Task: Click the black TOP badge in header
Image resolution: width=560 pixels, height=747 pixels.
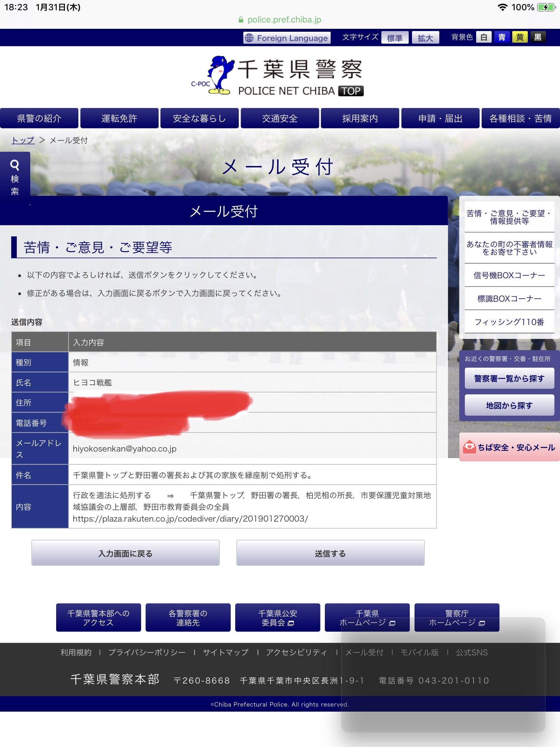Action: click(351, 91)
